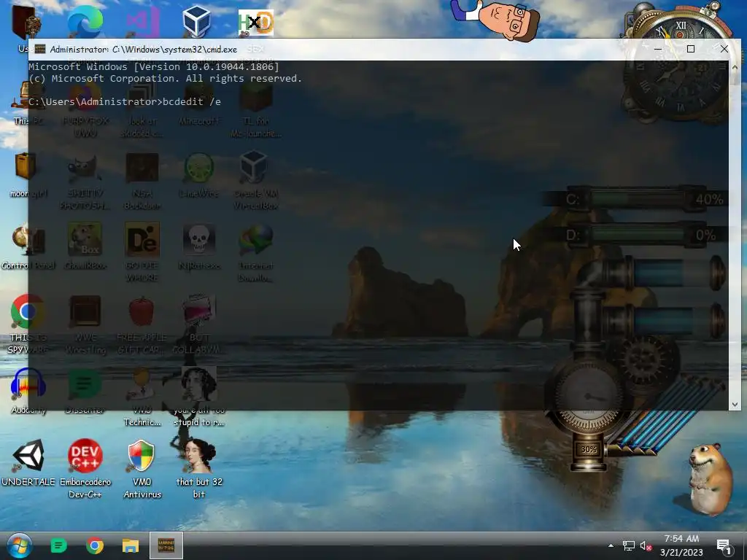747x560 pixels.
Task: Select the VMO Technic icon behind cmd
Action: pyautogui.click(x=142, y=397)
